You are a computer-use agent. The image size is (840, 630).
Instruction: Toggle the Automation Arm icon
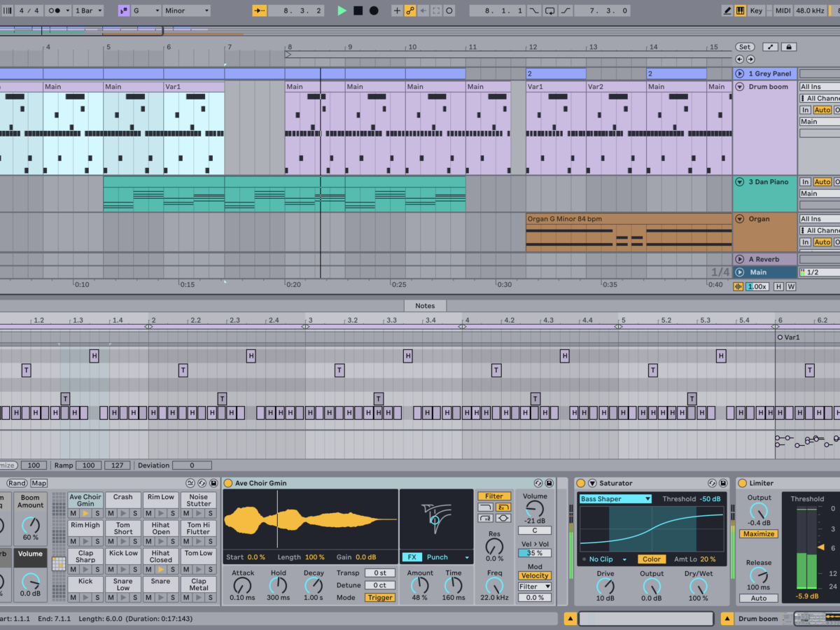pyautogui.click(x=409, y=10)
